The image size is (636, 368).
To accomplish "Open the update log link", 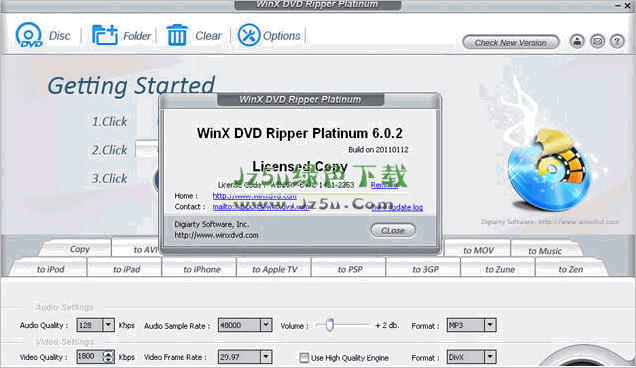I will pos(398,207).
